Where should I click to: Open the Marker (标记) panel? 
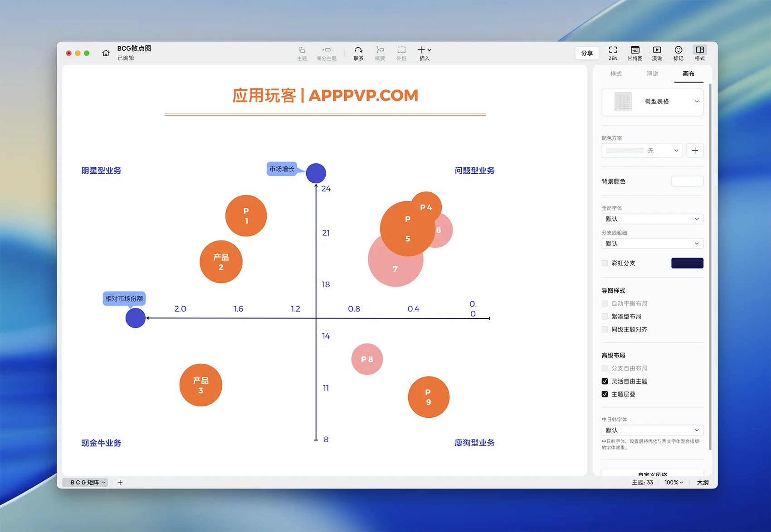678,53
